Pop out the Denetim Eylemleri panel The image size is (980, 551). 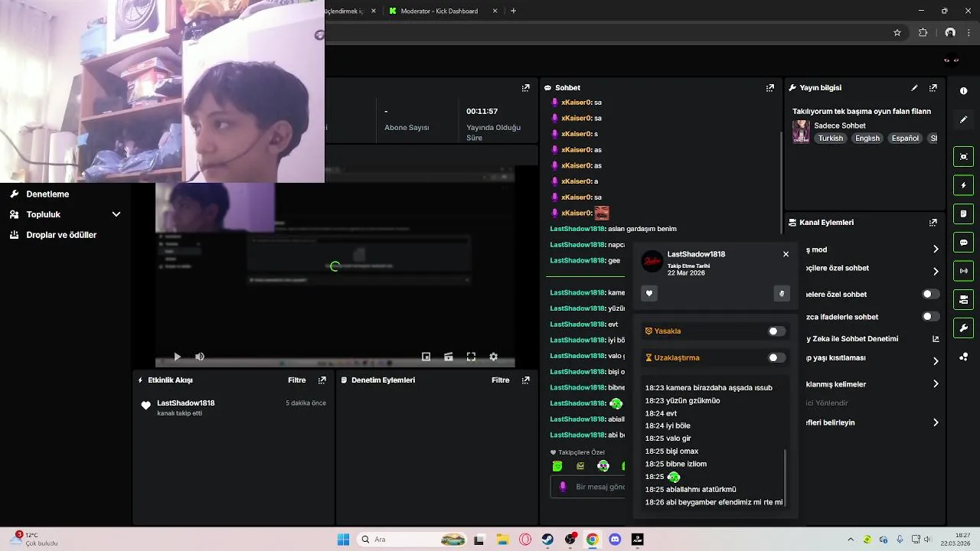pos(526,380)
